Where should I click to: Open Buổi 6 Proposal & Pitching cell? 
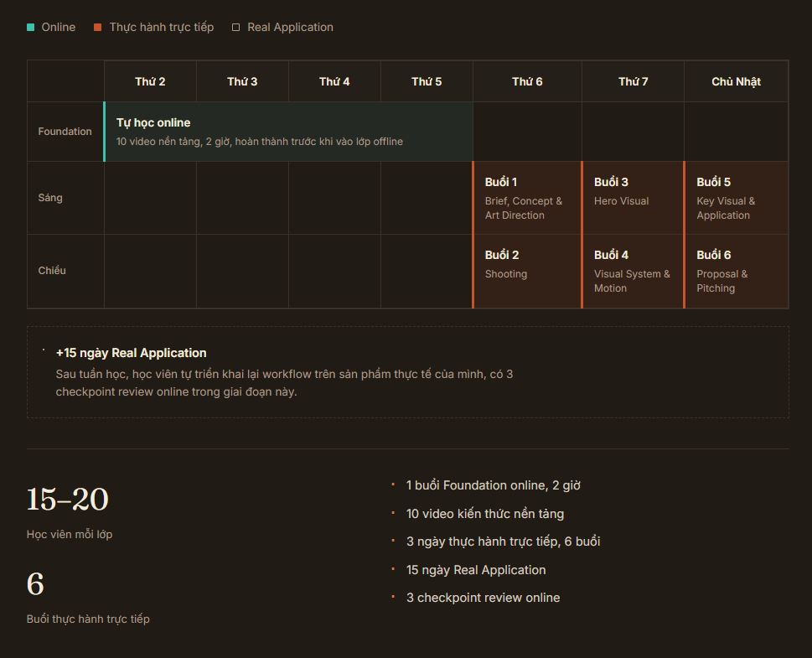pos(736,272)
